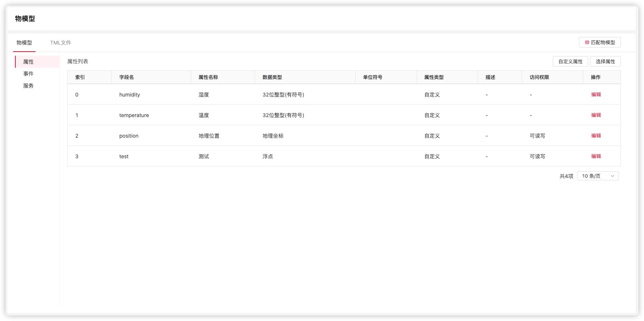Select 属性 in the left sidebar
Image resolution: width=644 pixels, height=321 pixels.
(x=28, y=62)
